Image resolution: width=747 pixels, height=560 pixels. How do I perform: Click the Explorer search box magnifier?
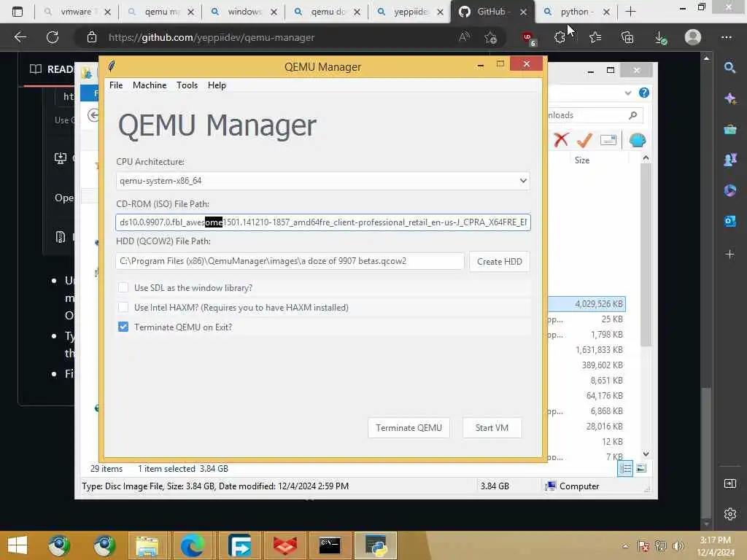click(632, 115)
